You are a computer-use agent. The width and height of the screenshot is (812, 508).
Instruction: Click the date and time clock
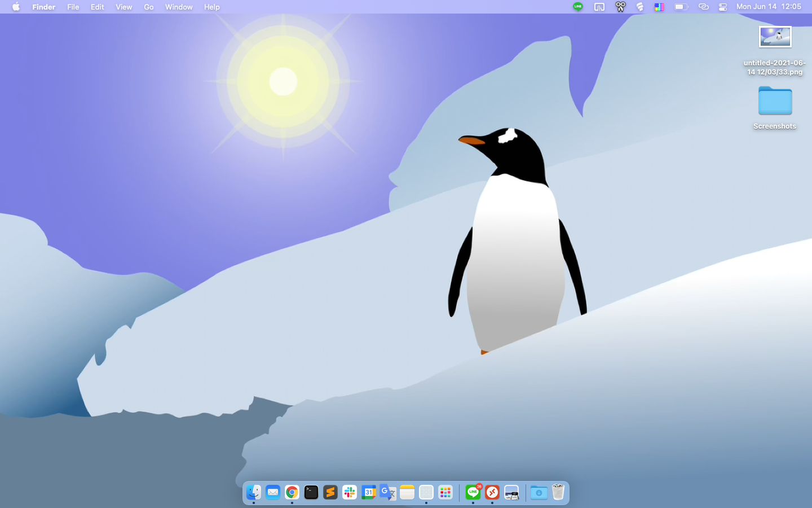768,7
